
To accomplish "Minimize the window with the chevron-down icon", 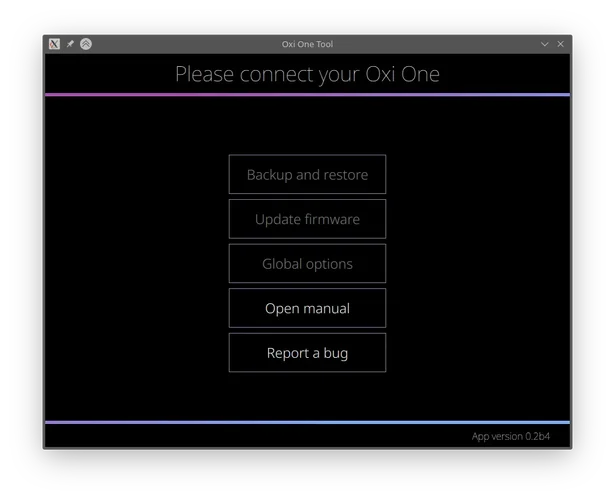I will 544,44.
